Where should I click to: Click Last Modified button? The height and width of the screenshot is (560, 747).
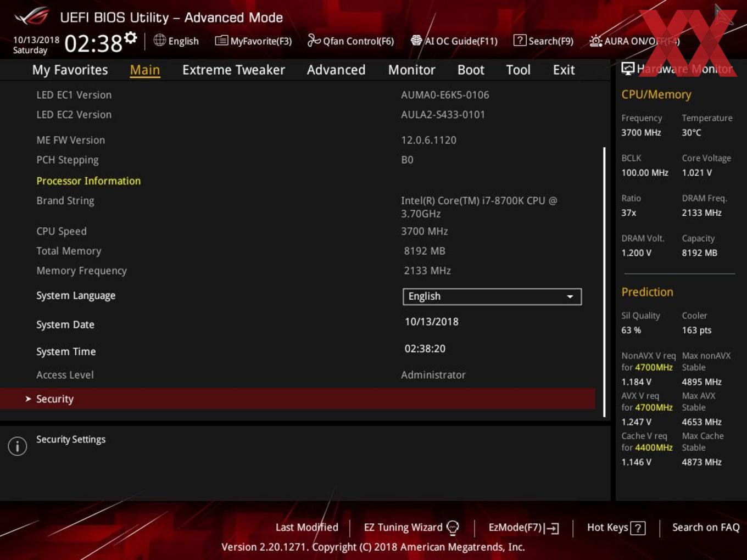click(306, 527)
